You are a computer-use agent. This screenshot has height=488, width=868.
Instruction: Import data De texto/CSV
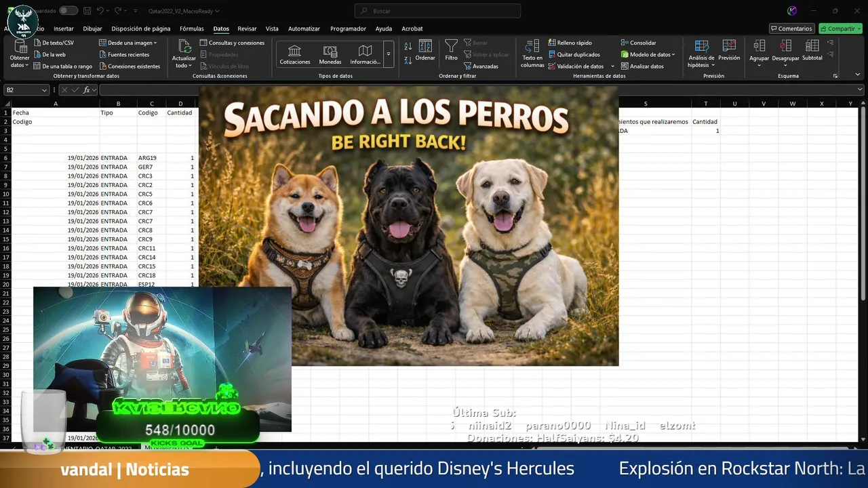pos(54,43)
